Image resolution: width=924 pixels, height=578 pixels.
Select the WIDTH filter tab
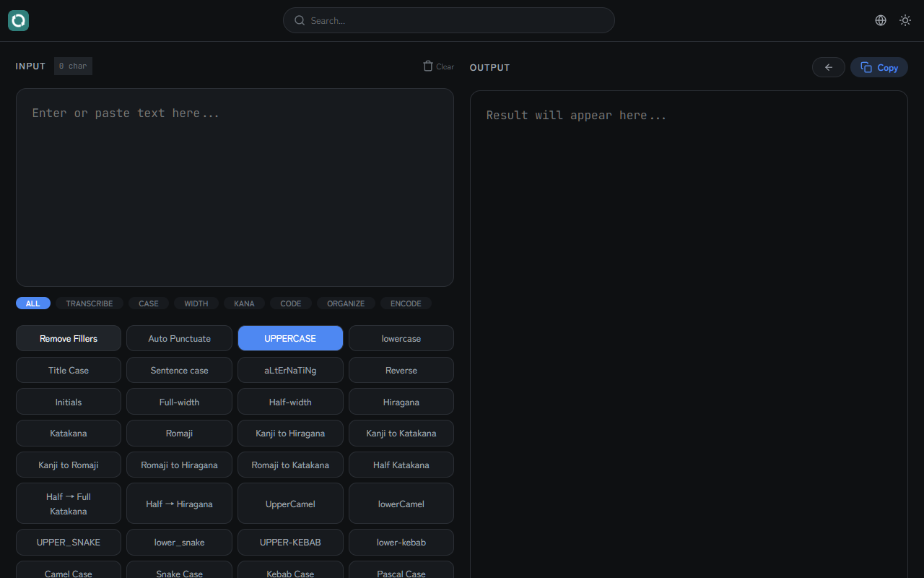coord(196,303)
